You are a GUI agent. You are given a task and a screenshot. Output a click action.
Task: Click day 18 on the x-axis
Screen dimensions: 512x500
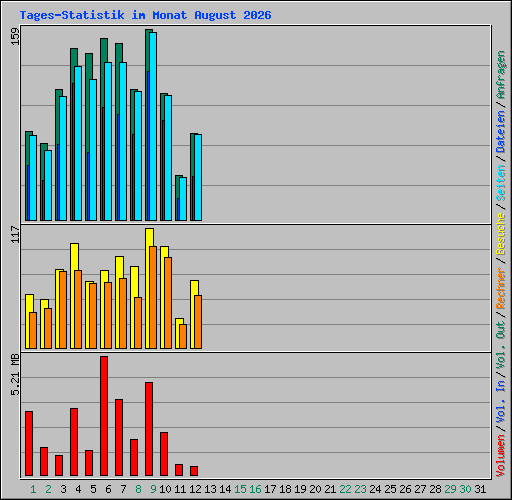click(x=285, y=489)
